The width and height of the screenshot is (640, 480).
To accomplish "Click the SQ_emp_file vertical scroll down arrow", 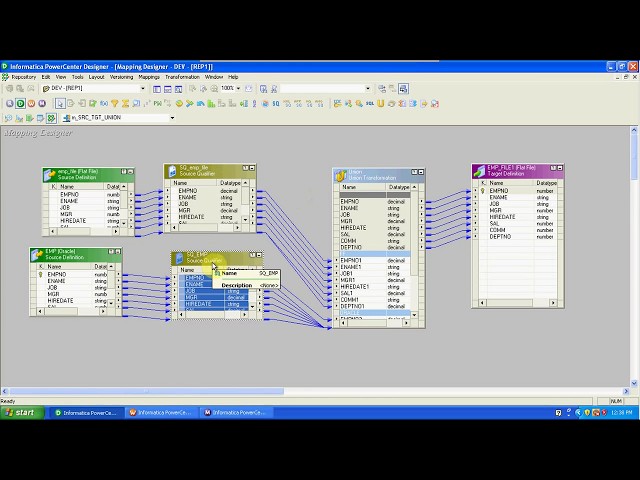I will pos(245,220).
